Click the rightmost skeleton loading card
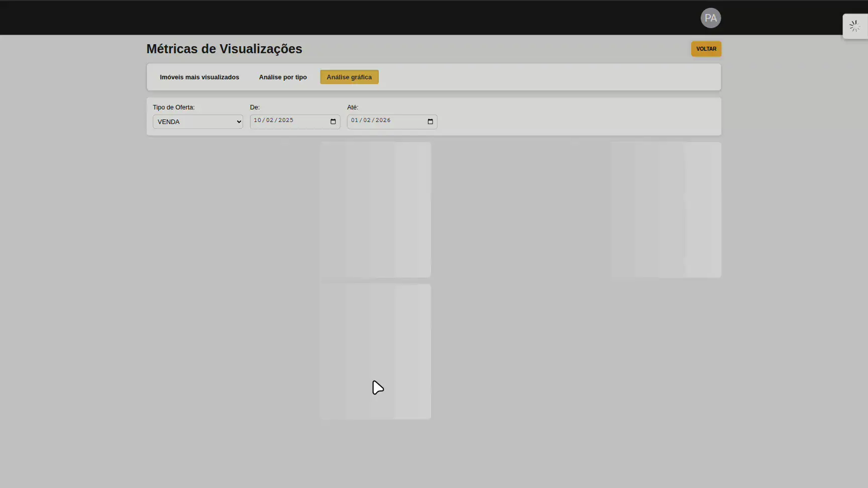This screenshot has height=488, width=868. (x=666, y=209)
